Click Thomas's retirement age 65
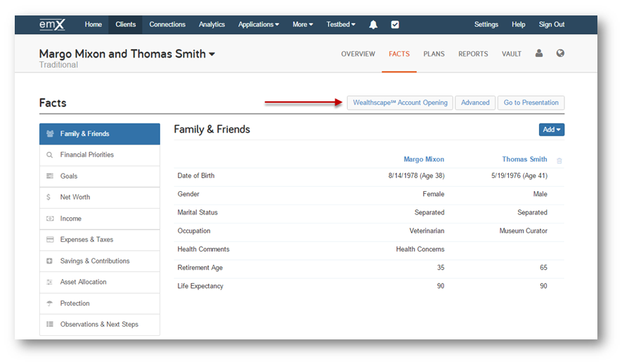This screenshot has width=622, height=364. point(543,268)
